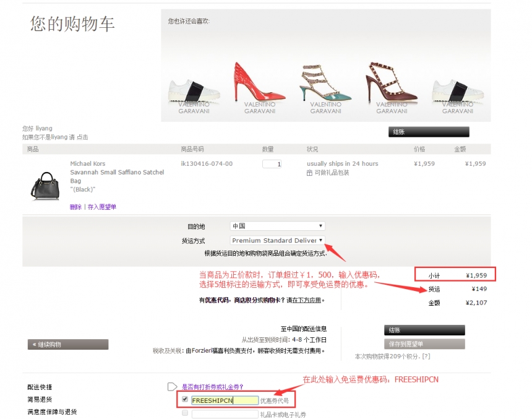Click the 数量 column header
The height and width of the screenshot is (419, 532).
pos(268,149)
